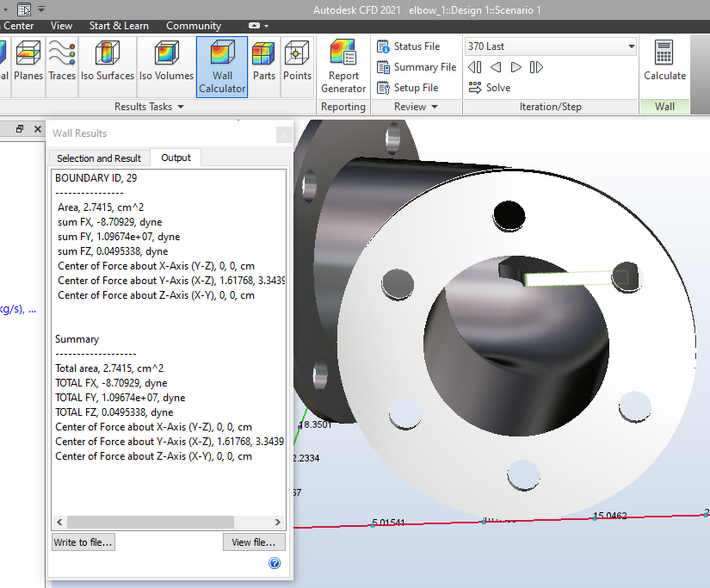
Task: Click the Solve button
Action: click(x=490, y=88)
